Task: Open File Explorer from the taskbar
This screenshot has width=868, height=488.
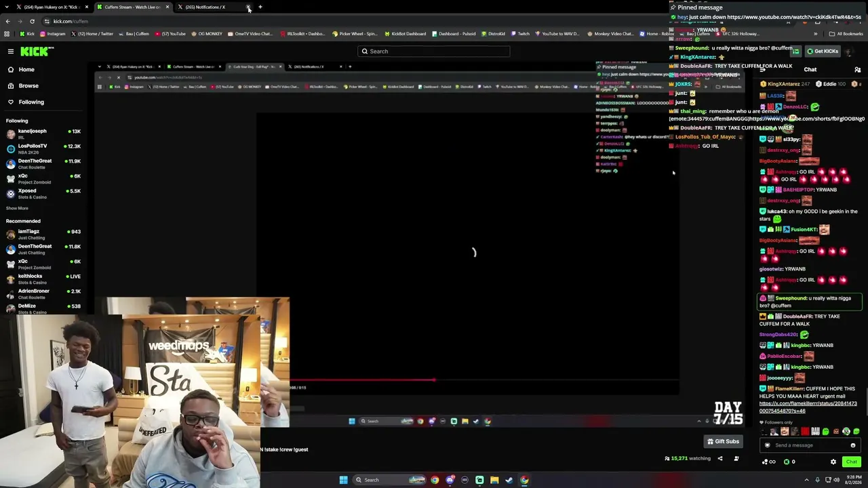Action: coord(494,480)
